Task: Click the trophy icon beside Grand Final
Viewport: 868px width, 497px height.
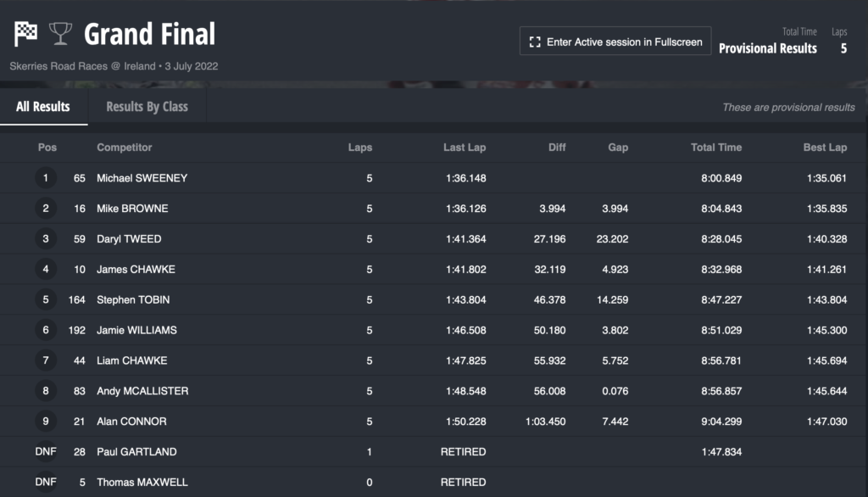Action: click(x=60, y=34)
